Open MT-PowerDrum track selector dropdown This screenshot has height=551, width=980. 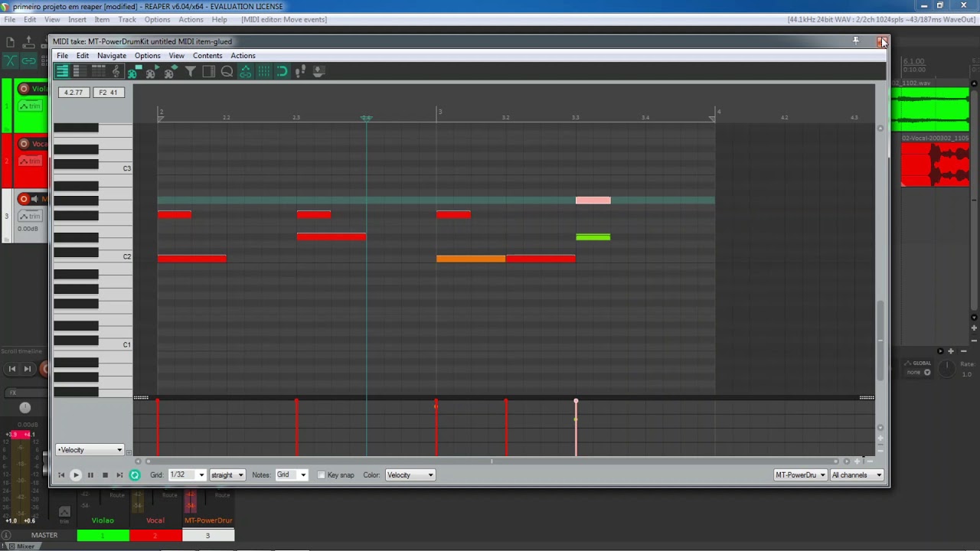tap(800, 475)
